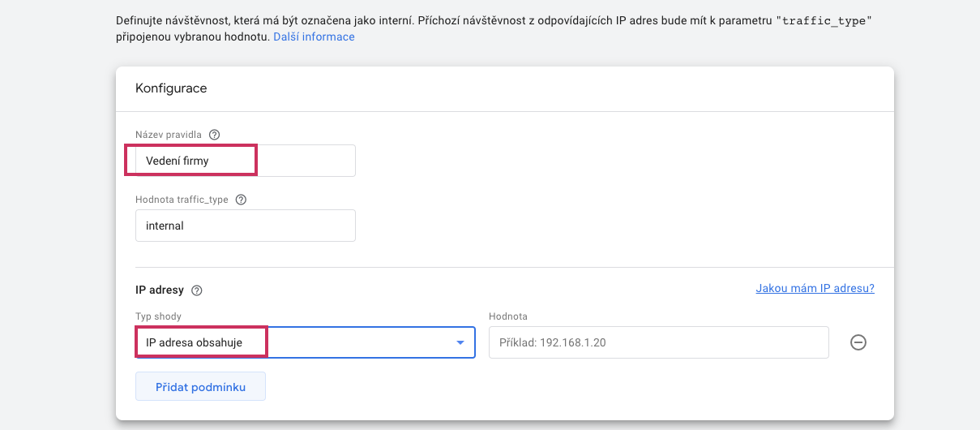980x430 pixels.
Task: Expand Typ shody dropdown arrow
Action: [x=460, y=342]
